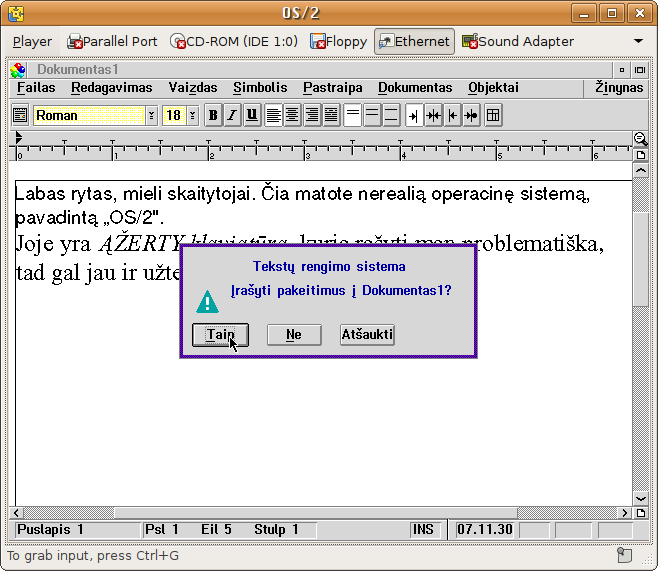Click the zoom magnifier icon by ruler

640,139
